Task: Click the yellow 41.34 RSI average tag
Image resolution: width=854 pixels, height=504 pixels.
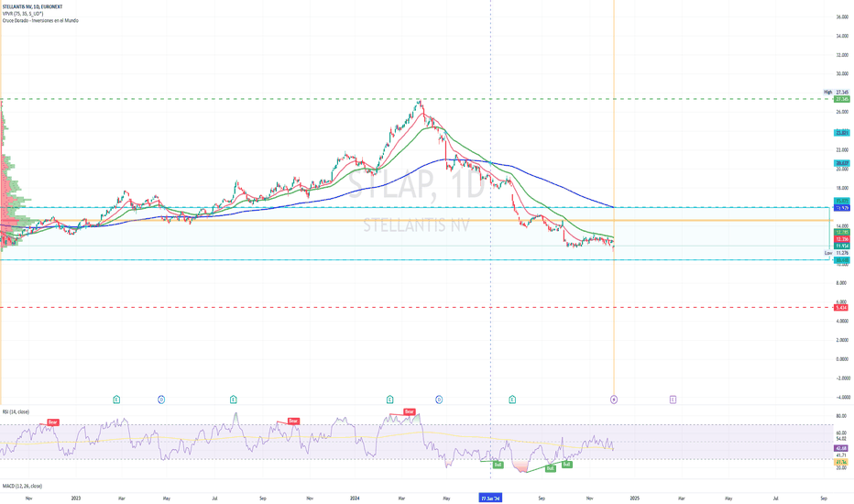Action: tap(841, 462)
